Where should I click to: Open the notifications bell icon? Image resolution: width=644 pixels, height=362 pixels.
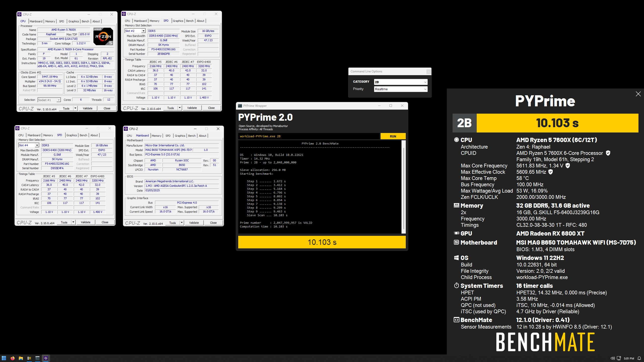coord(639,358)
